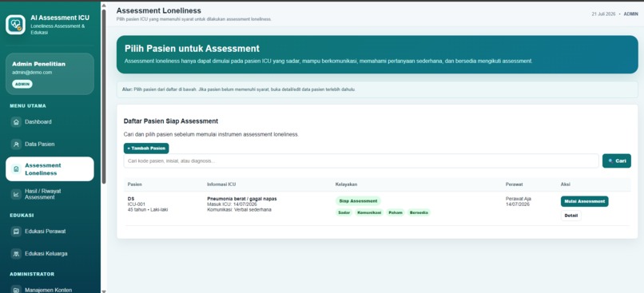Click the ADMIN role badge in sidebar
This screenshot has width=644, height=293.
[22, 84]
